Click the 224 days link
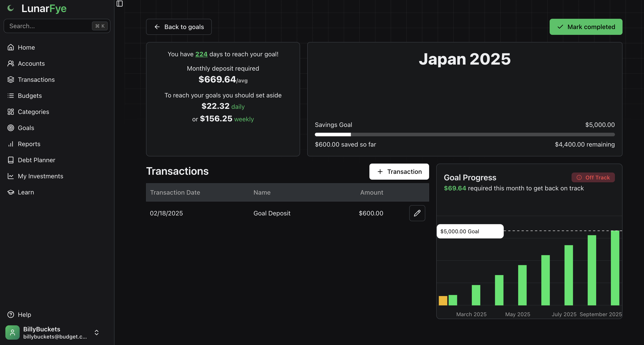644x345 pixels. pyautogui.click(x=201, y=54)
